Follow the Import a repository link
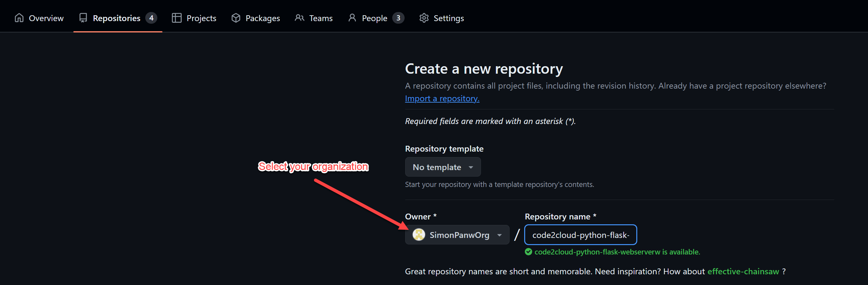 pyautogui.click(x=442, y=98)
